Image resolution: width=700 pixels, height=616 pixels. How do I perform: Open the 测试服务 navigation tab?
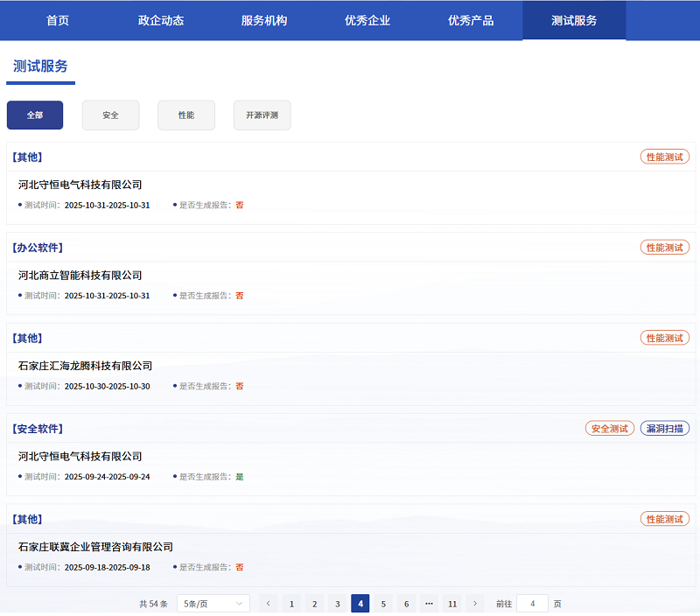[573, 19]
